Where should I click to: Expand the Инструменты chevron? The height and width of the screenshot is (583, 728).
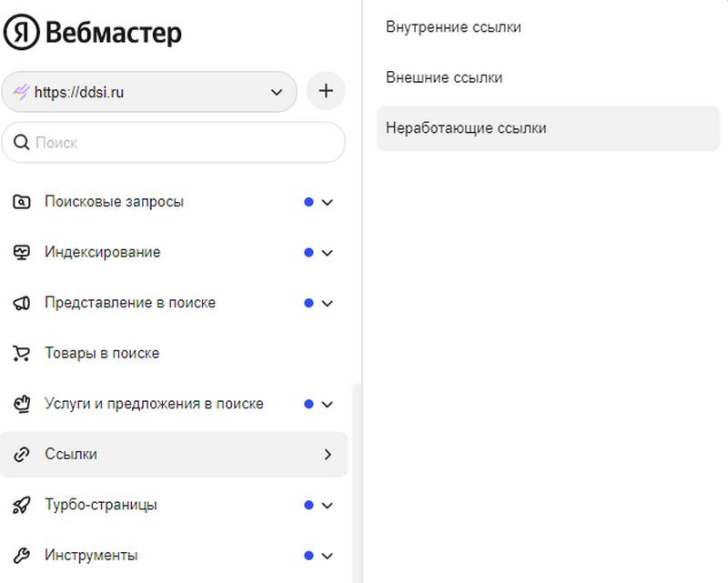[328, 556]
